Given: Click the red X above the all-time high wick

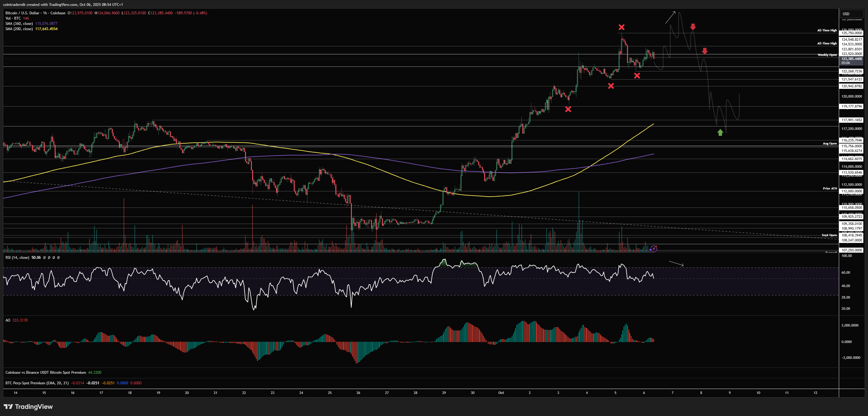Looking at the screenshot, I should (x=621, y=27).
